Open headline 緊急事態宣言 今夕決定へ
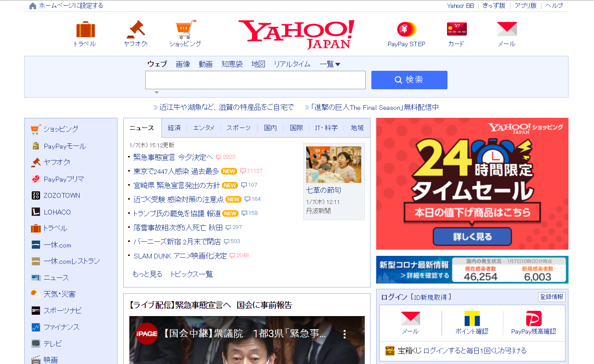Screen dimensions: 594x364 173,157
